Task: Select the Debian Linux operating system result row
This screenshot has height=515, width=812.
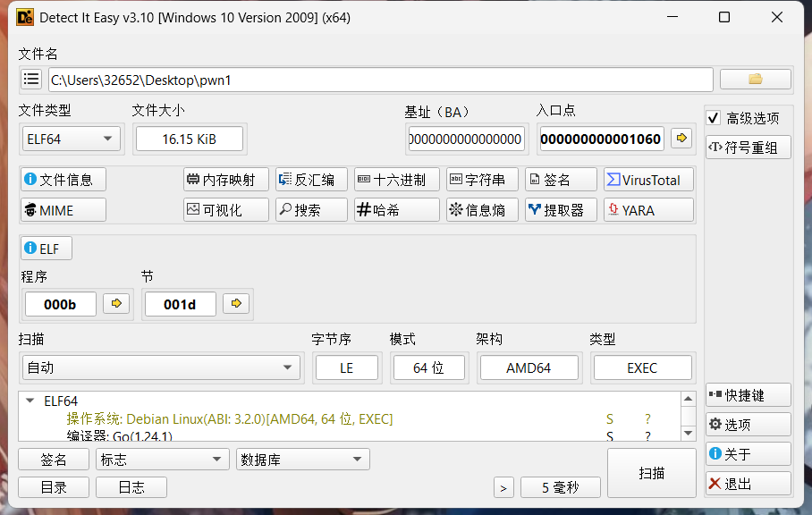Action: click(x=350, y=418)
